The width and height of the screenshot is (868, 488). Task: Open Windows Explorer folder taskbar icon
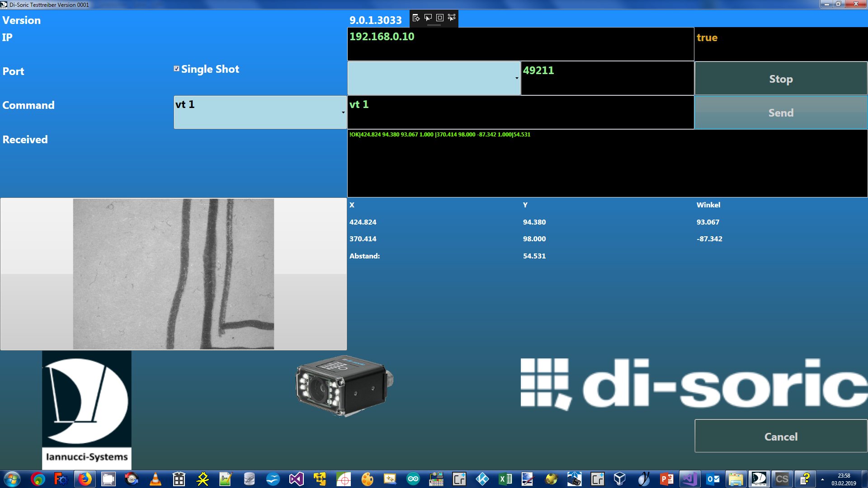pos(736,479)
